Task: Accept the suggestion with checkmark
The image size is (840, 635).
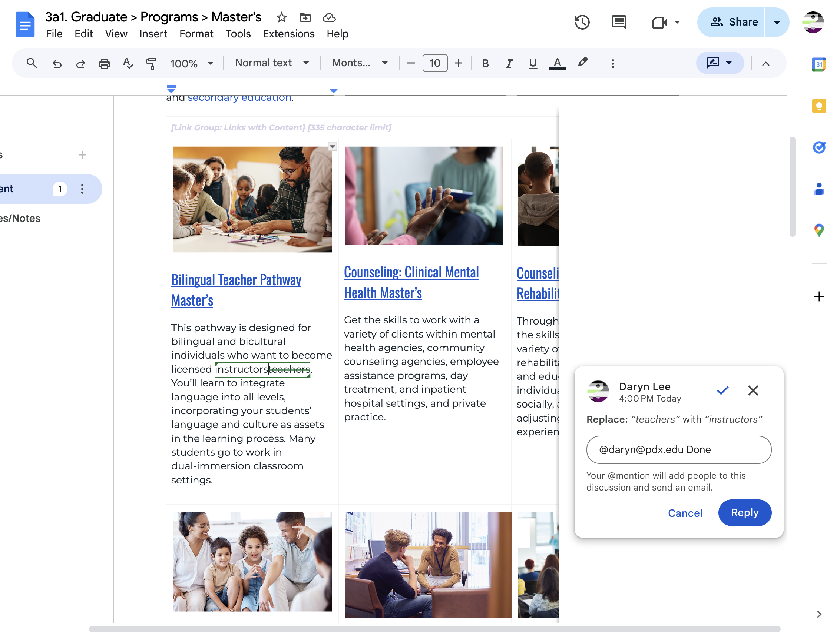Action: pyautogui.click(x=722, y=390)
